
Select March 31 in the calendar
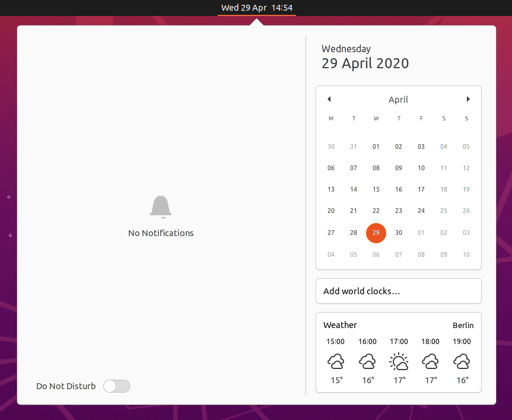354,147
